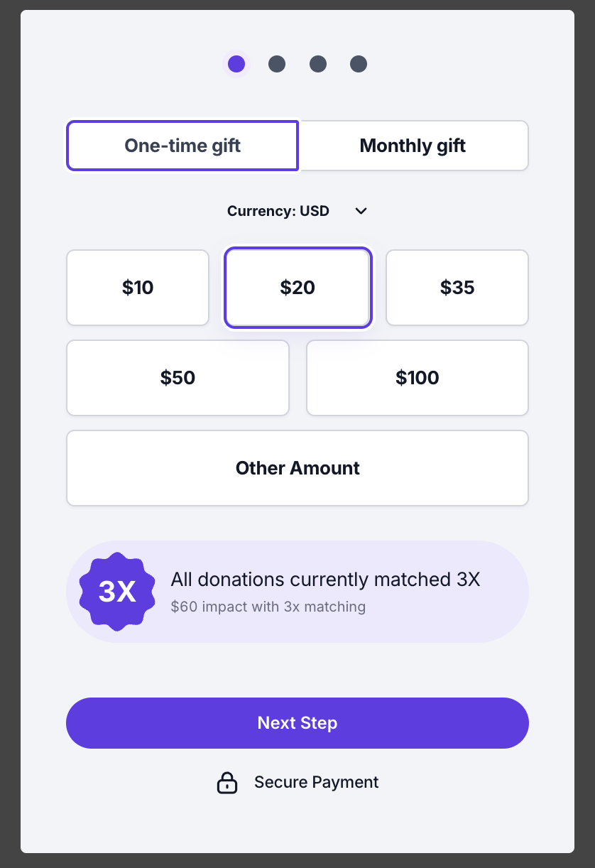Select the $10 donation amount
Image resolution: width=595 pixels, height=868 pixels.
[x=138, y=288]
